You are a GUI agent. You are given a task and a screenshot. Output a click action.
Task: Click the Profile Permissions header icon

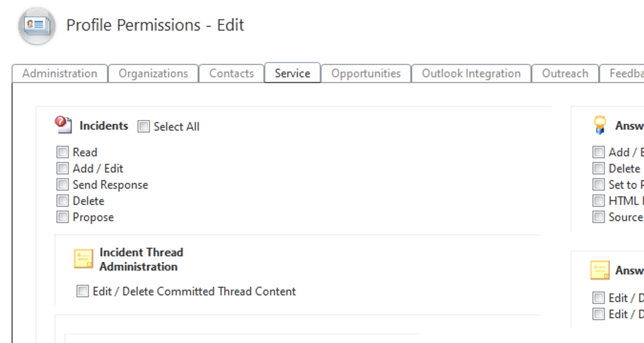pyautogui.click(x=37, y=26)
